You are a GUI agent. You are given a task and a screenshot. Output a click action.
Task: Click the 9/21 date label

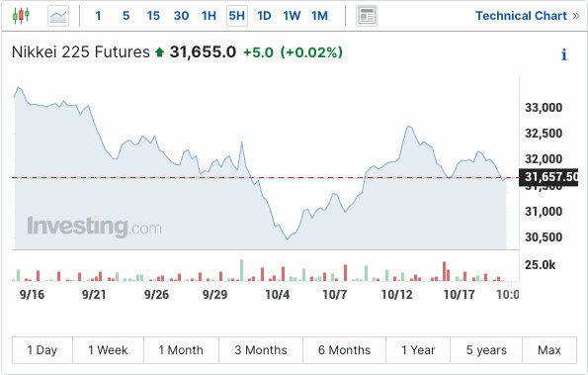tap(94, 295)
